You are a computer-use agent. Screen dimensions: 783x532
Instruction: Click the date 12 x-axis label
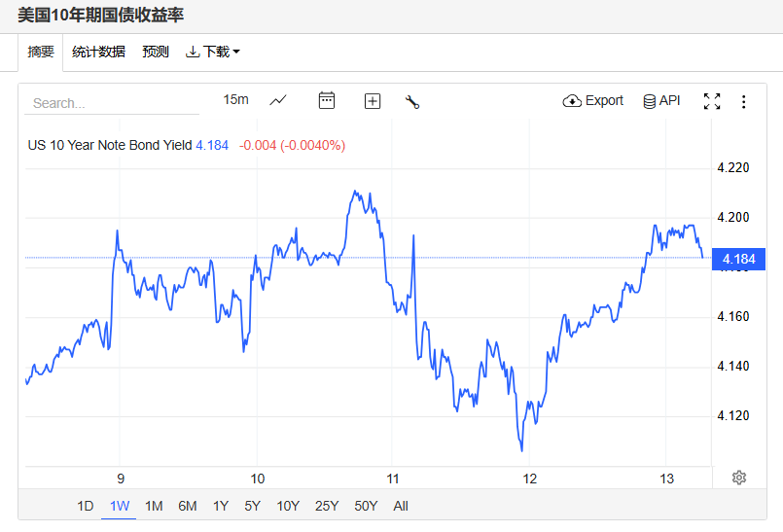(529, 479)
